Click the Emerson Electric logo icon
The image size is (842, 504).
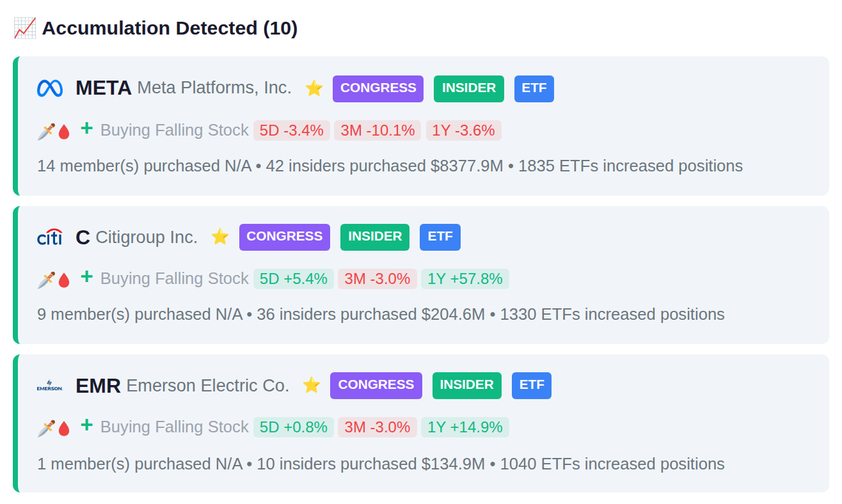coord(50,386)
